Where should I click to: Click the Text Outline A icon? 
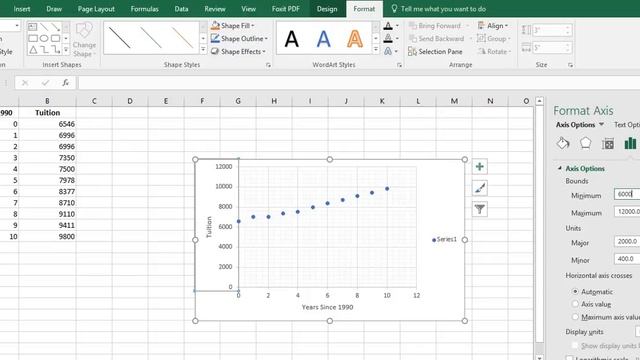[388, 38]
